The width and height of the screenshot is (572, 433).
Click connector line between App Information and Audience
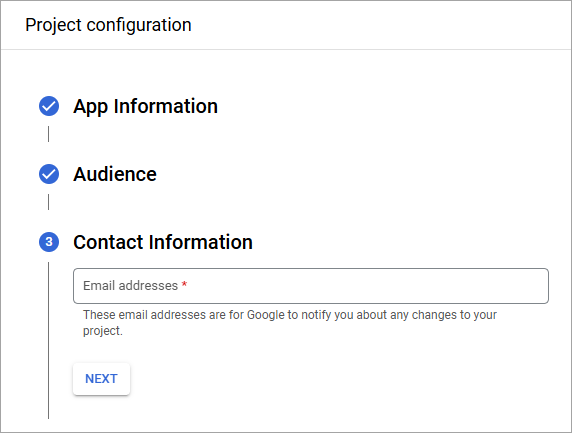(x=49, y=134)
